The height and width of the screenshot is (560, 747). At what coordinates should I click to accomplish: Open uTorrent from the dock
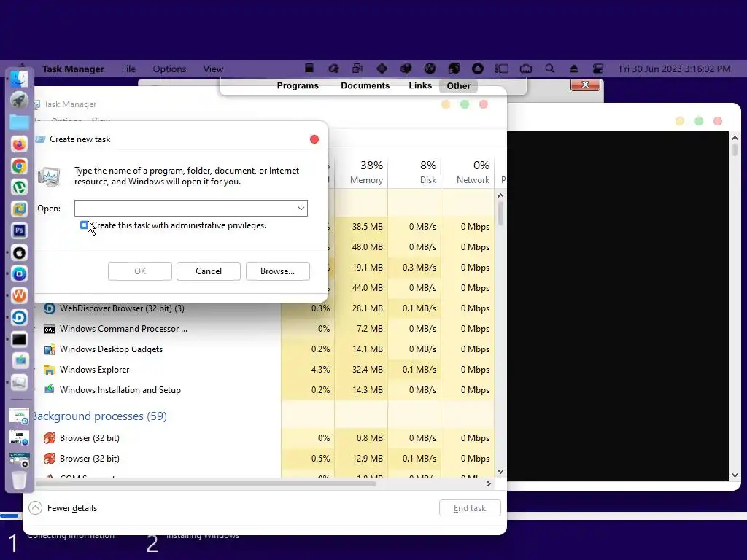[x=19, y=187]
